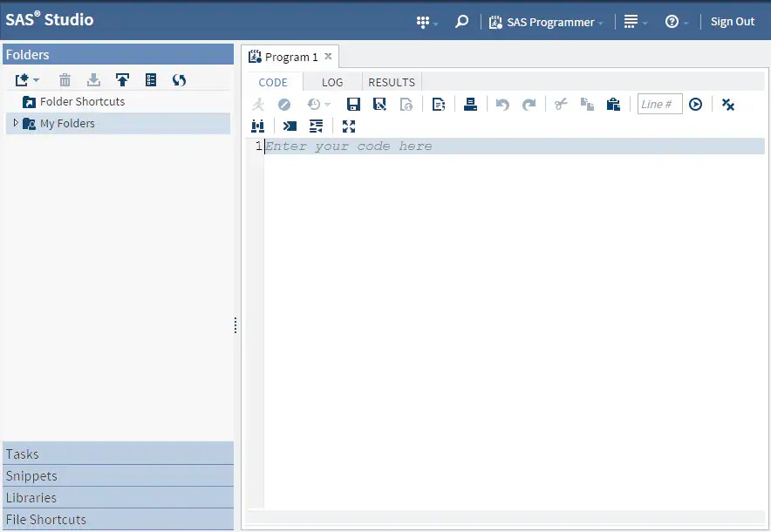This screenshot has height=532, width=771.
Task: Cut selected code using scissors icon
Action: pyautogui.click(x=559, y=104)
